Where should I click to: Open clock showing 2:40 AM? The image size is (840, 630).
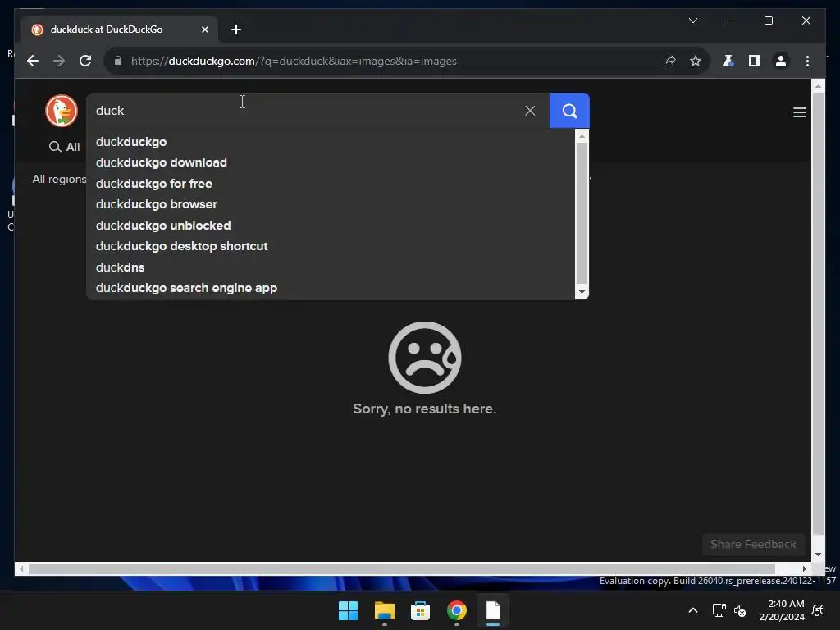tap(782, 610)
